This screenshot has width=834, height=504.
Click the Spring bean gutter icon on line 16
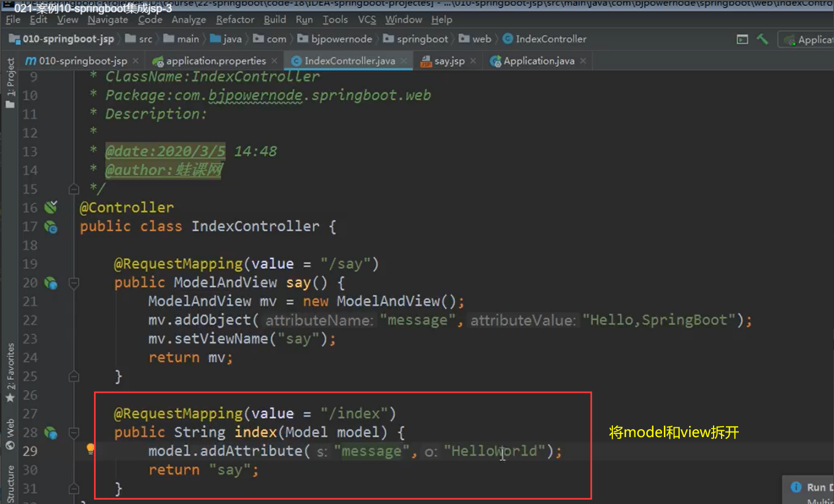pos(50,207)
